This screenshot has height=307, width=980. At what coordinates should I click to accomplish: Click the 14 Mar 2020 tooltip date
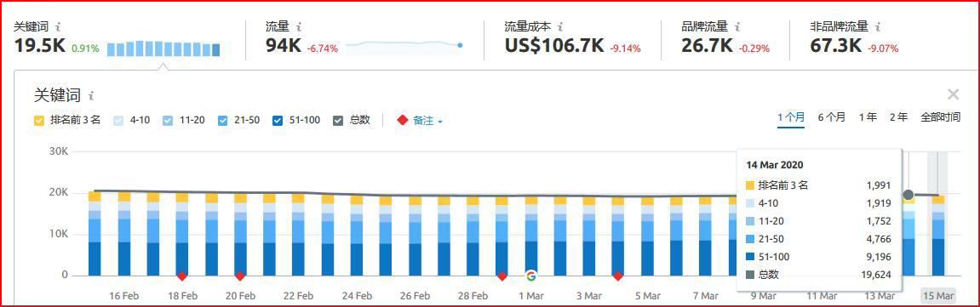pyautogui.click(x=774, y=165)
